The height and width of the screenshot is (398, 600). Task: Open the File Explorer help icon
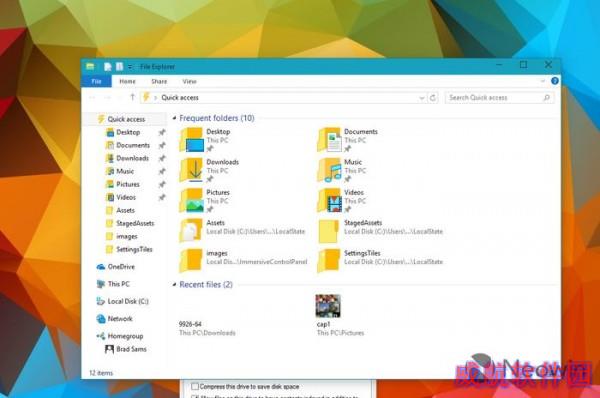[554, 81]
